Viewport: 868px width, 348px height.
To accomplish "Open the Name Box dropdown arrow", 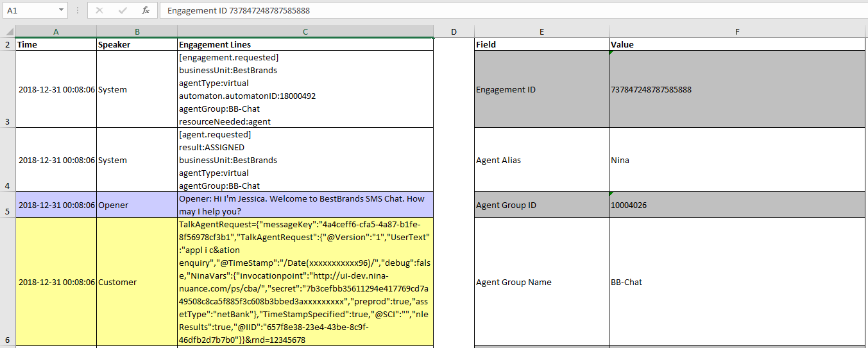I will pyautogui.click(x=61, y=10).
